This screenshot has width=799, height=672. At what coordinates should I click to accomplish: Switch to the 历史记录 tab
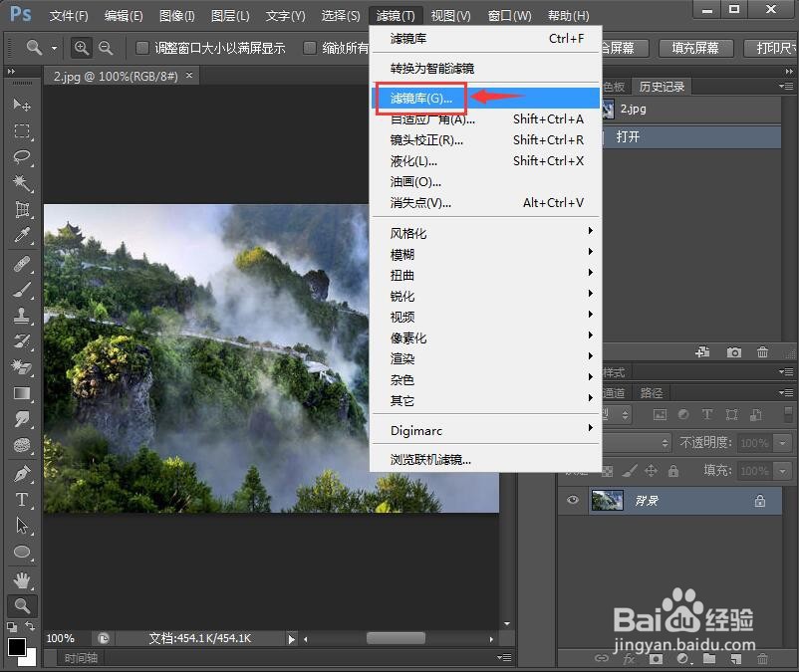(x=662, y=87)
